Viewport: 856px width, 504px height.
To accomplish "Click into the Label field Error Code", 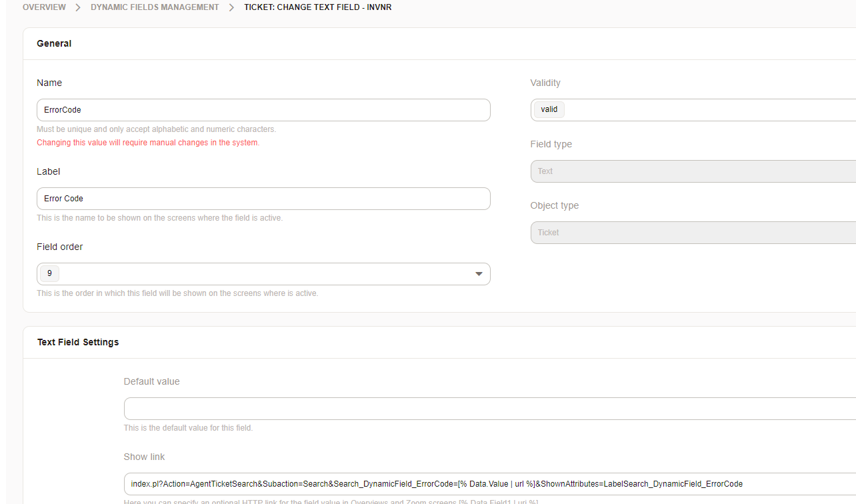I will tap(263, 199).
